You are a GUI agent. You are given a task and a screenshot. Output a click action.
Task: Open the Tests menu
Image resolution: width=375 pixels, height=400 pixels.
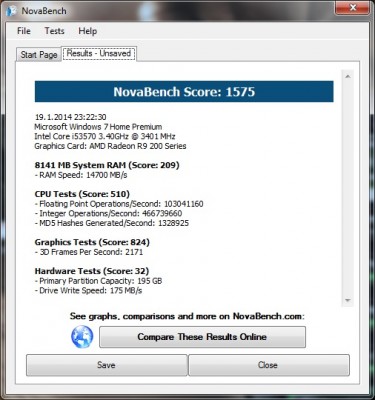(54, 31)
